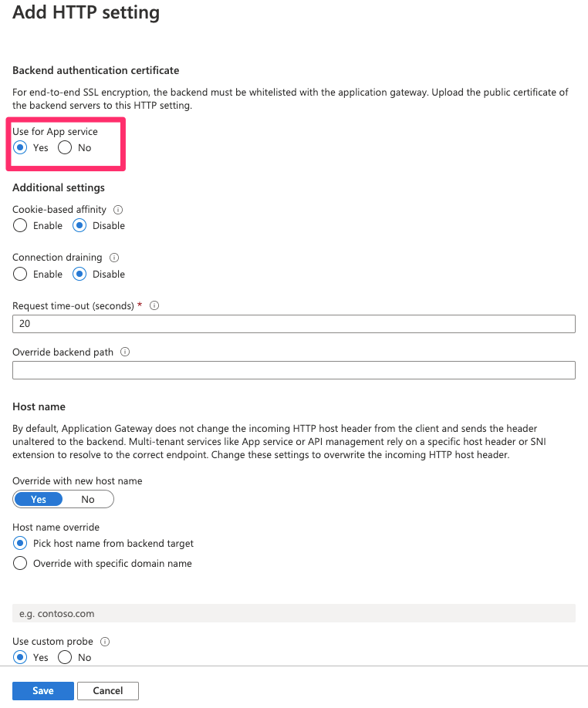
Task: Switch Override with new host name to No
Action: (88, 500)
